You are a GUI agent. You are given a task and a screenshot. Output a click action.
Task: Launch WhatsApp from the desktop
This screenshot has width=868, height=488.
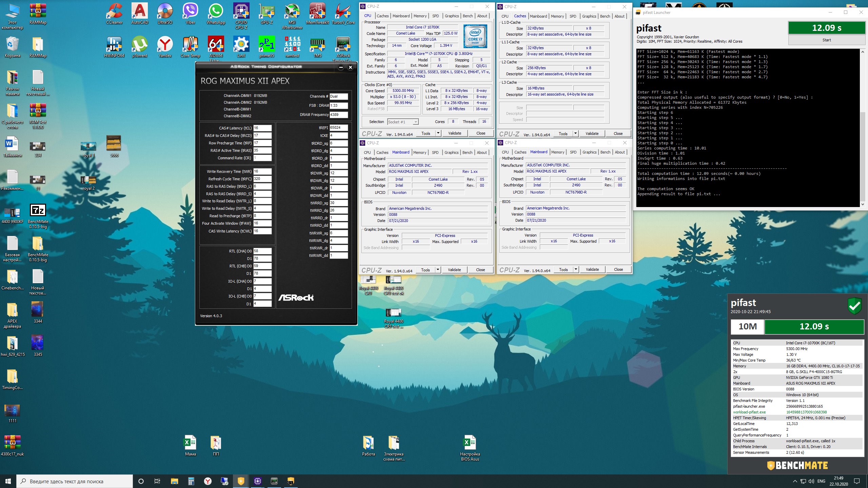216,14
